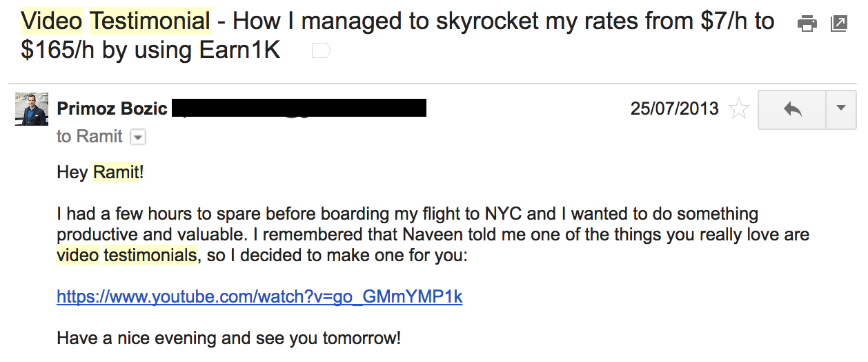Click Primoz Bozic's profile photo
Image resolution: width=868 pixels, height=362 pixels.
tap(32, 109)
